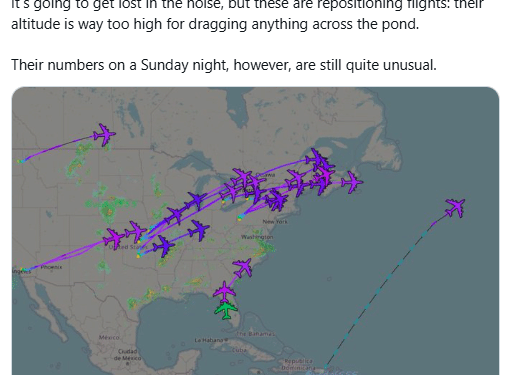Pick the easternmost aircraft off Nova Scotia

[352, 182]
